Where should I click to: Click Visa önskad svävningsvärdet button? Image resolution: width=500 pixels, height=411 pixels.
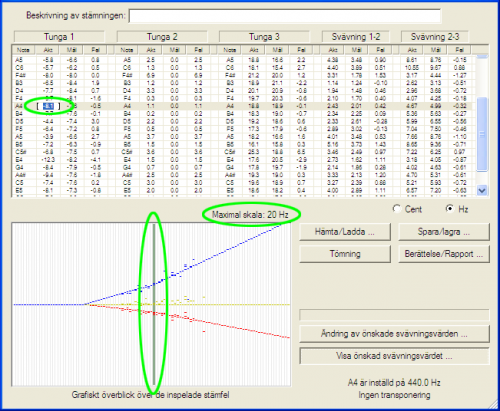point(394,356)
